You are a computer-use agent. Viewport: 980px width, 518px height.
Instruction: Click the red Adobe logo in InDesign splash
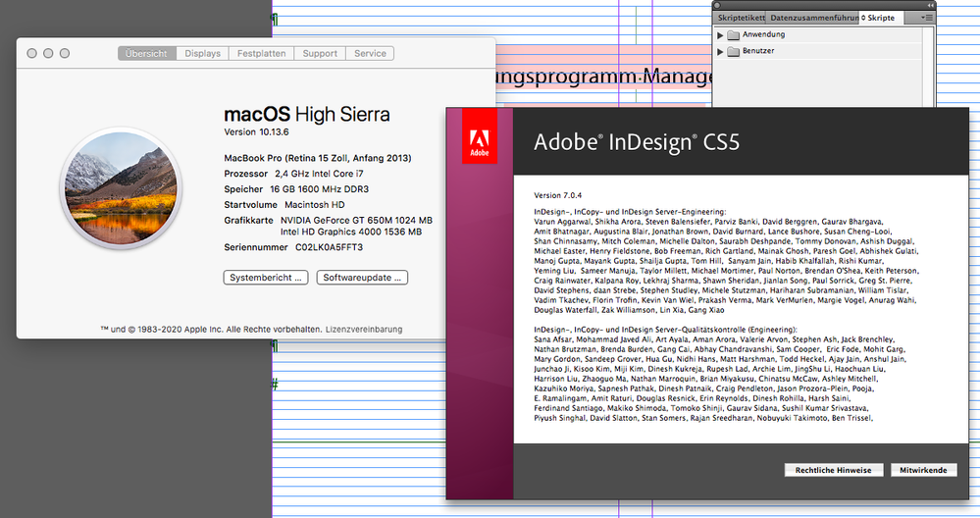(480, 136)
